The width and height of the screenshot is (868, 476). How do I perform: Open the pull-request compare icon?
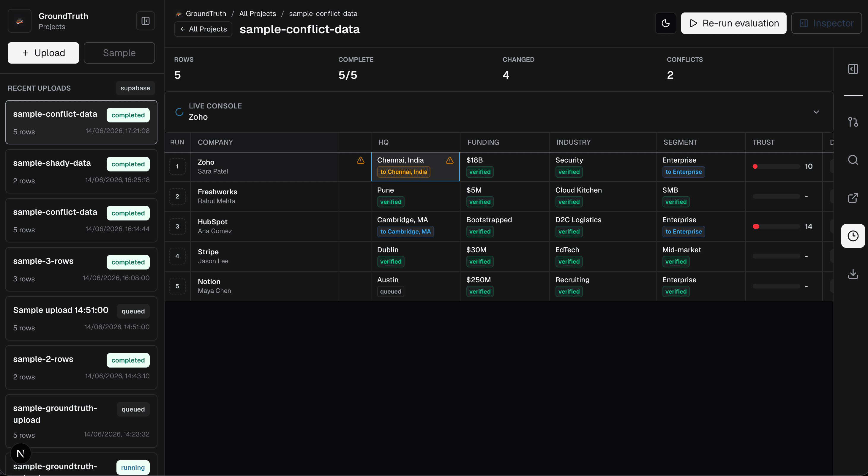click(x=853, y=122)
